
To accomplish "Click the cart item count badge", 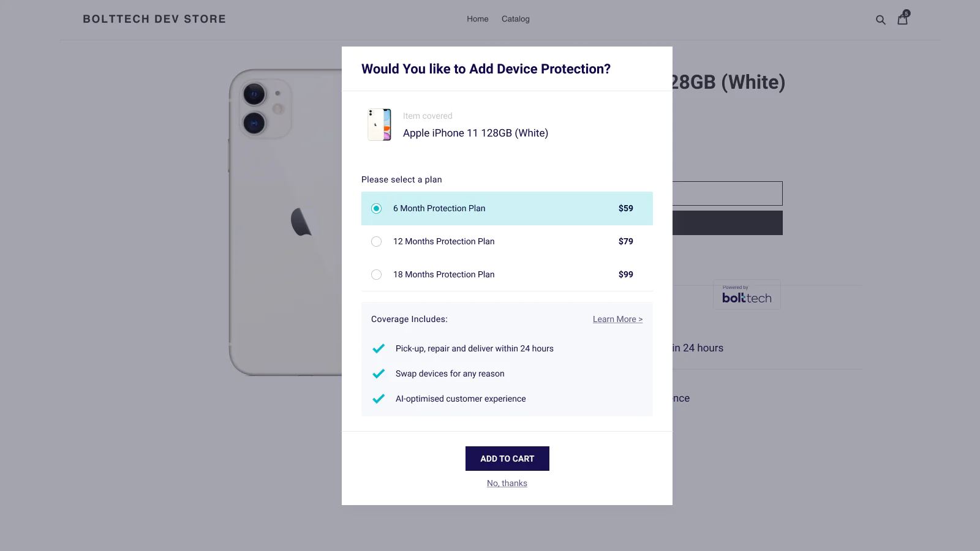I will coord(907,13).
